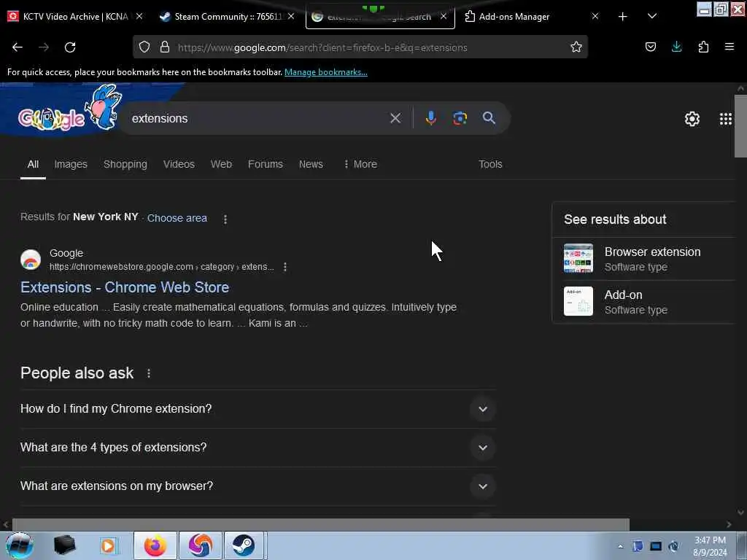
Task: Select the Images search filter
Action: pyautogui.click(x=71, y=164)
